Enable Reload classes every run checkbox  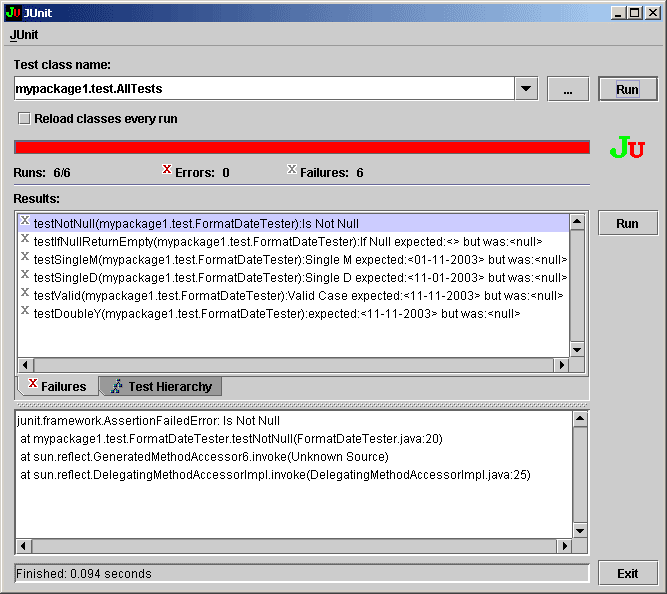pyautogui.click(x=23, y=118)
